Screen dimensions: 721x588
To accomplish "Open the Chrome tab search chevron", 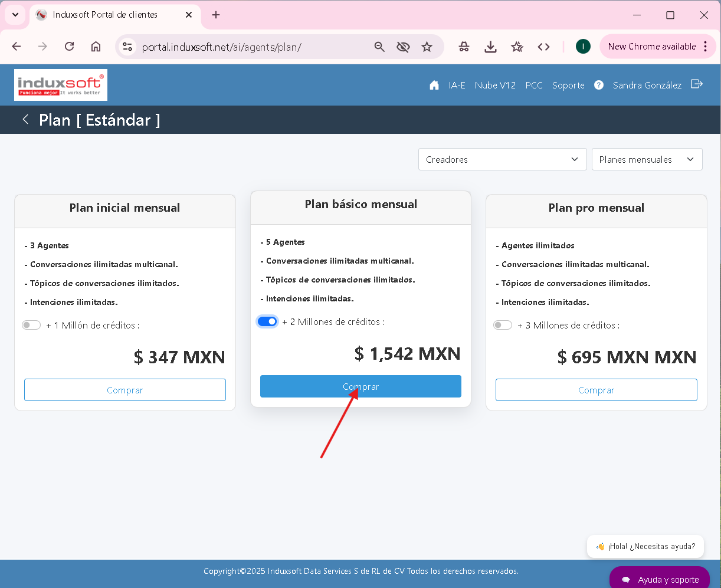I will [15, 15].
